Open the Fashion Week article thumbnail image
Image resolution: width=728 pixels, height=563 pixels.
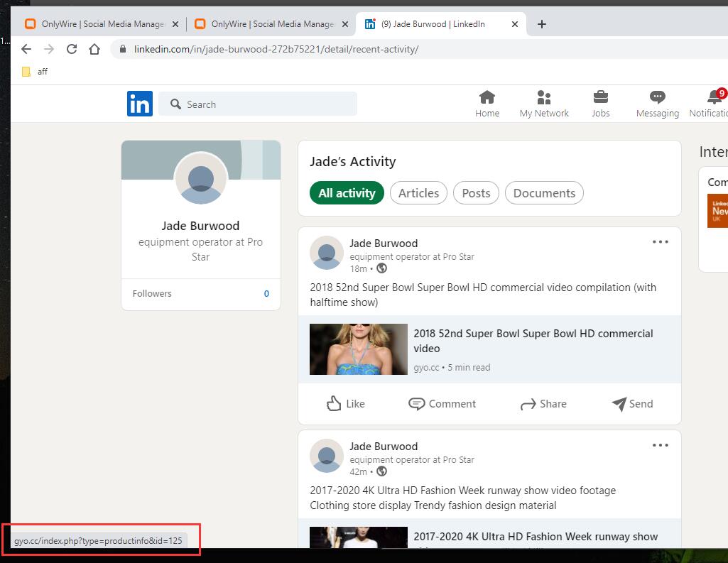(x=359, y=537)
